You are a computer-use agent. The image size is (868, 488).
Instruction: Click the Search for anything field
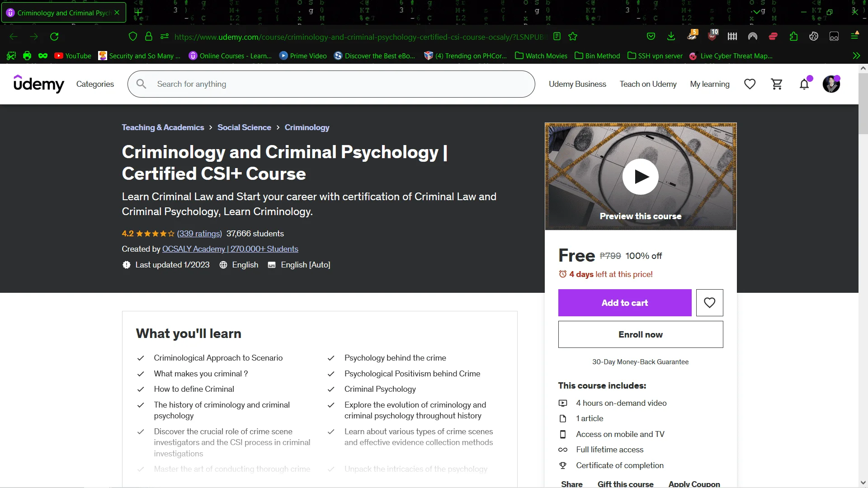[x=331, y=84]
